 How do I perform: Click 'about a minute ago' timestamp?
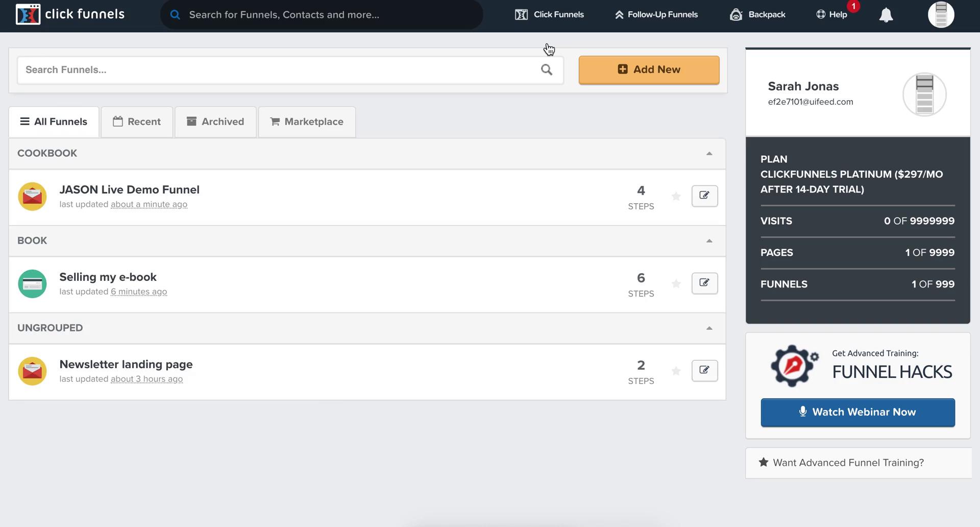click(149, 205)
